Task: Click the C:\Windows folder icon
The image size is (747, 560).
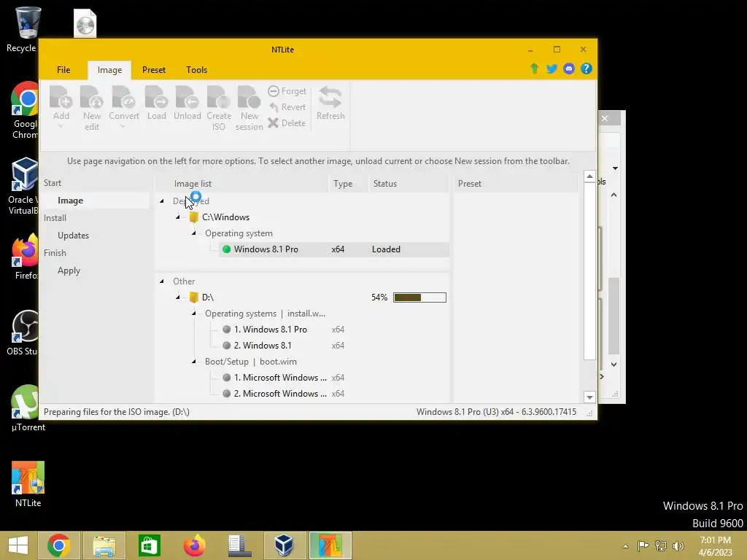Action: pos(194,217)
